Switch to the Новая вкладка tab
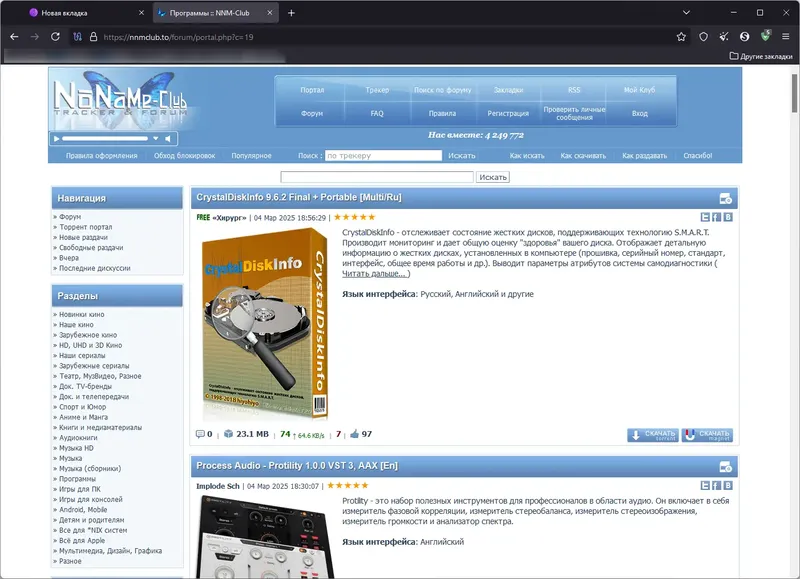This screenshot has width=800, height=579. 86,13
